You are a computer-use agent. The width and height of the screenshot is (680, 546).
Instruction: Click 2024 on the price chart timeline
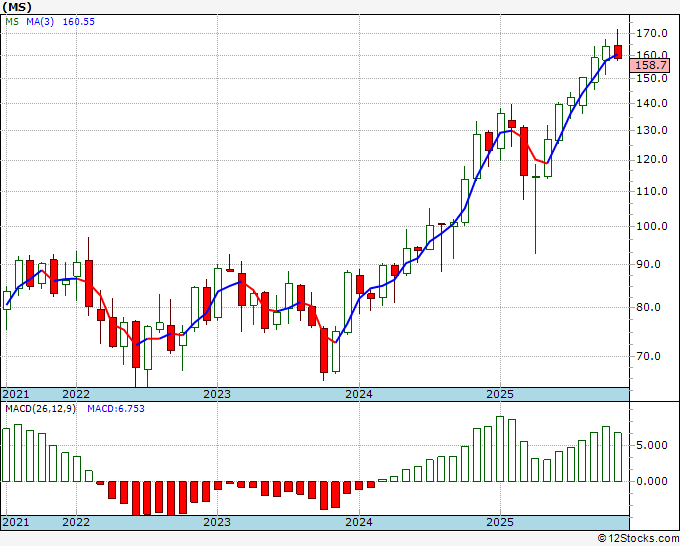[359, 394]
